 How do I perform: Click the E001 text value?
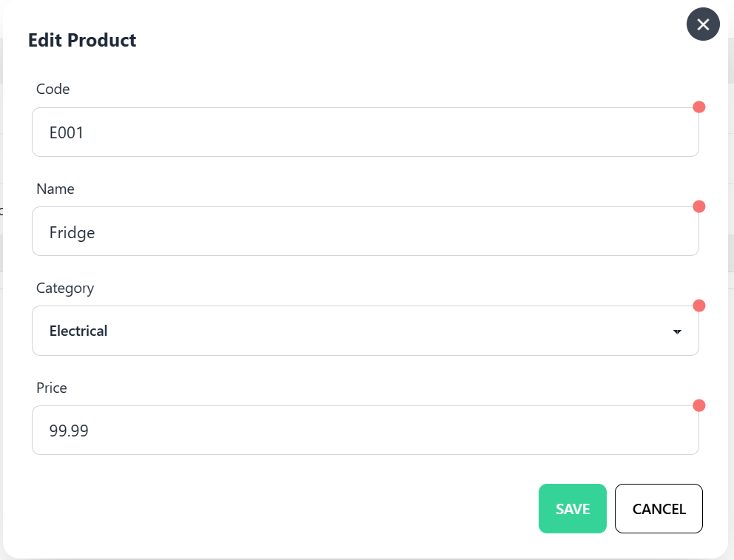point(67,133)
